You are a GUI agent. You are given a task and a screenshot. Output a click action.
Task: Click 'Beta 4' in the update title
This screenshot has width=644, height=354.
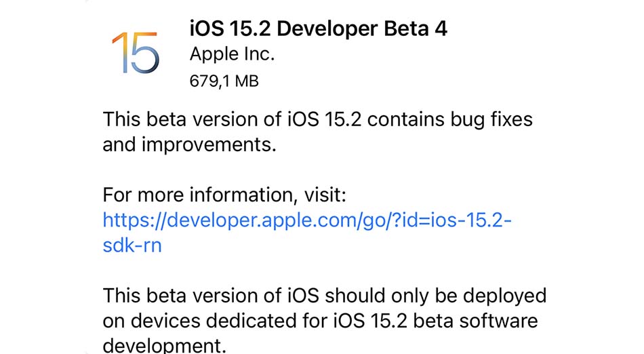[416, 28]
